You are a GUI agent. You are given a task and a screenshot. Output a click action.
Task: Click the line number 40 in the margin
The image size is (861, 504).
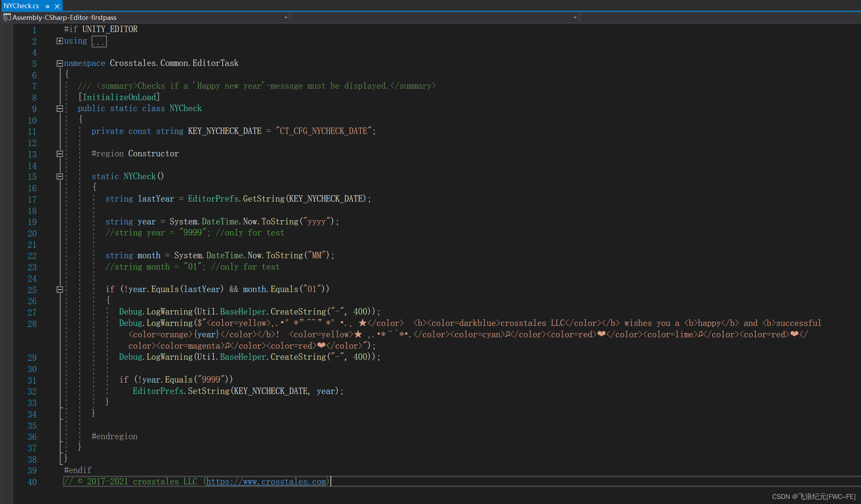click(x=32, y=482)
